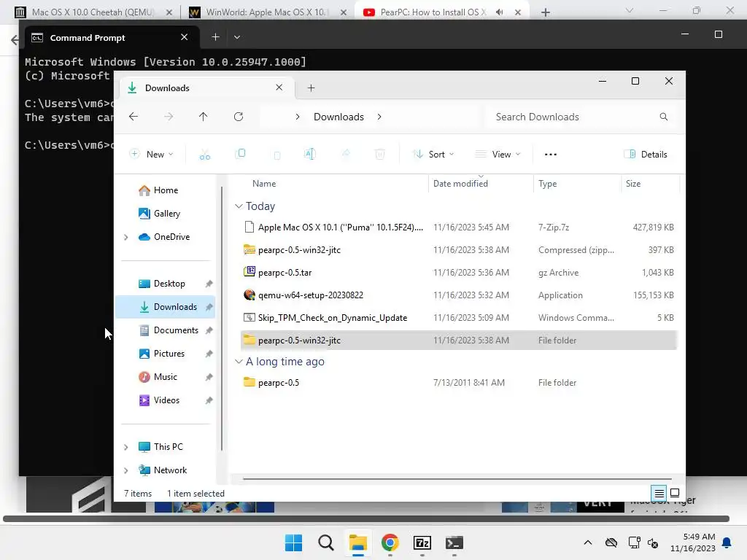
Task: Select Skip_TPM_Check_on_Dynamic_Update file
Action: tap(458, 318)
